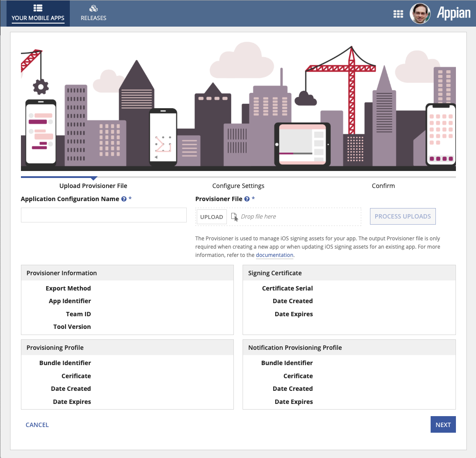Click the App Identifier label

70,301
